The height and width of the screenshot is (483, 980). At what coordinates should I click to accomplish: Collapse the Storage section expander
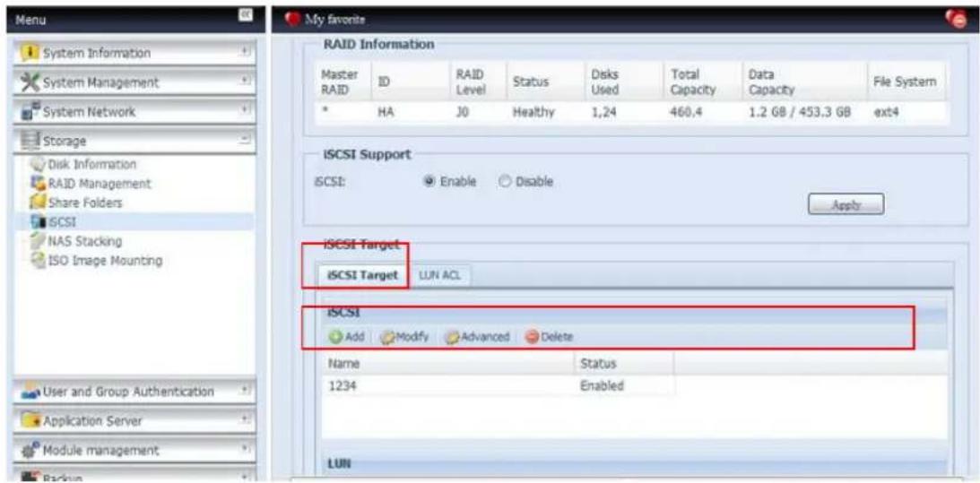pyautogui.click(x=245, y=142)
